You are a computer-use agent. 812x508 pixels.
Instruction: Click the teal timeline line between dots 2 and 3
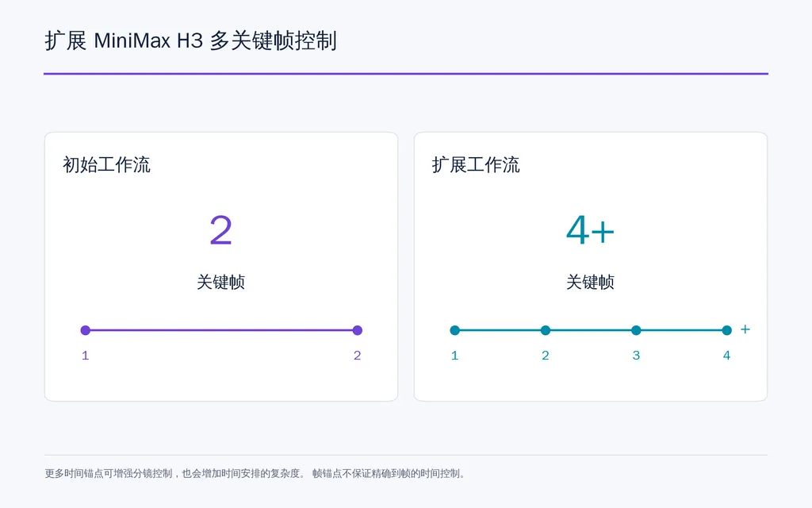(x=590, y=330)
